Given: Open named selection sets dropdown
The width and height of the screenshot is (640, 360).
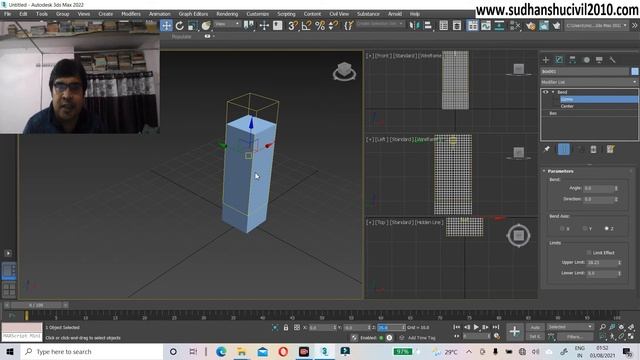Looking at the screenshot, I should 380,24.
